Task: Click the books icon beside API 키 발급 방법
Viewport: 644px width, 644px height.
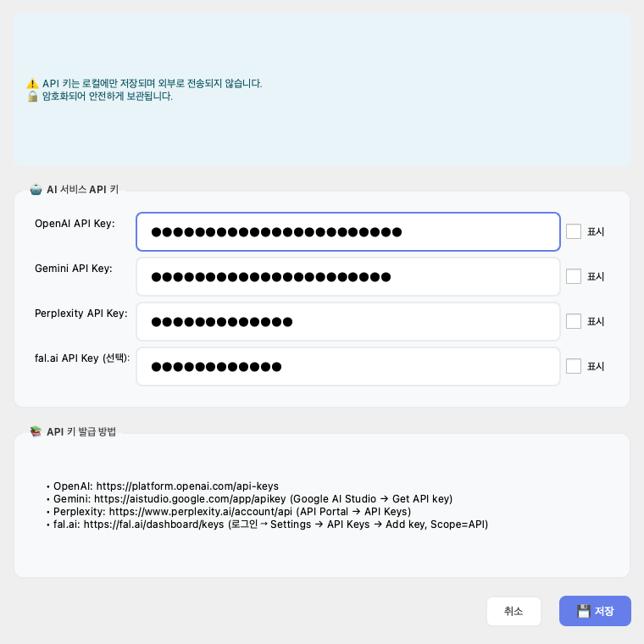Action: 36,431
